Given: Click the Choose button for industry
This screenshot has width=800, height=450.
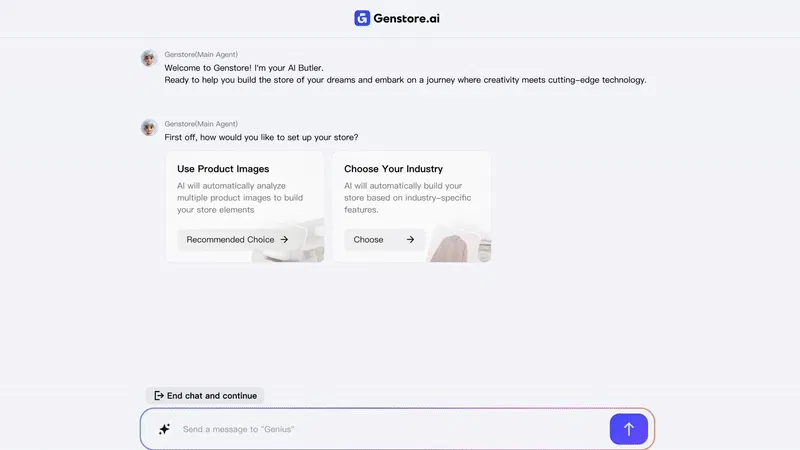Looking at the screenshot, I should coord(384,239).
